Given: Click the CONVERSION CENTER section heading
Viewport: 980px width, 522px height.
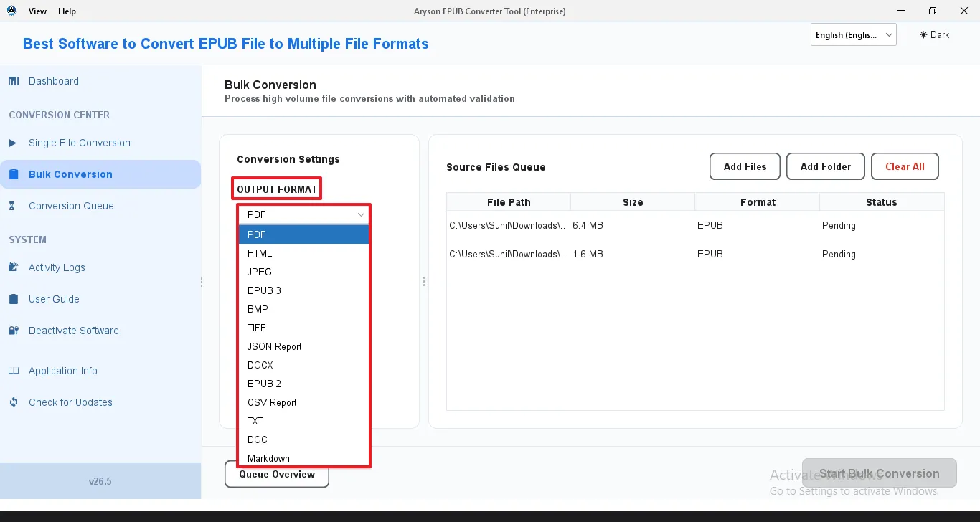Looking at the screenshot, I should [x=60, y=115].
